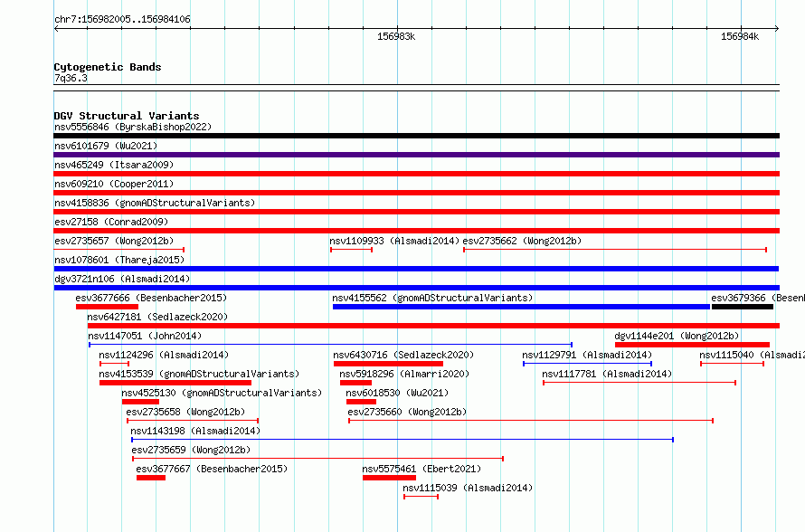This screenshot has height=532, width=805.
Task: Click nsv4158836 (gnomADStructuralVariants) label
Action: point(155,203)
